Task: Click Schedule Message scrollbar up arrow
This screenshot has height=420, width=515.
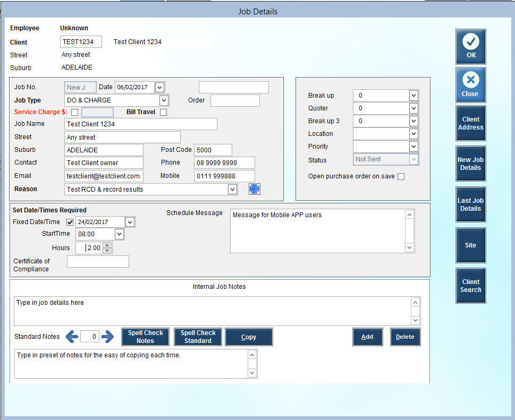Action: pos(409,215)
